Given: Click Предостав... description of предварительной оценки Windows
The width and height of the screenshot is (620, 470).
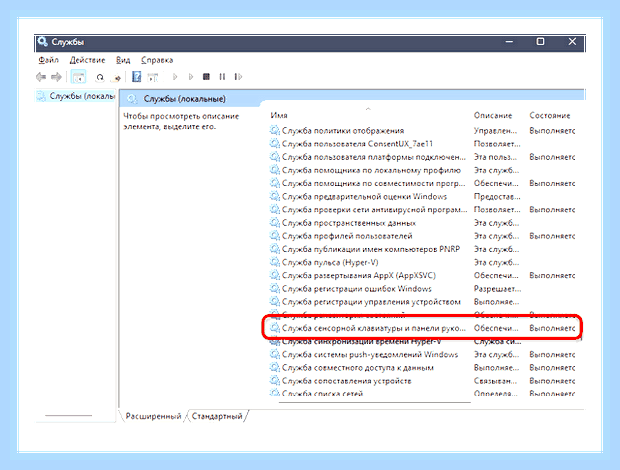Looking at the screenshot, I should [497, 196].
